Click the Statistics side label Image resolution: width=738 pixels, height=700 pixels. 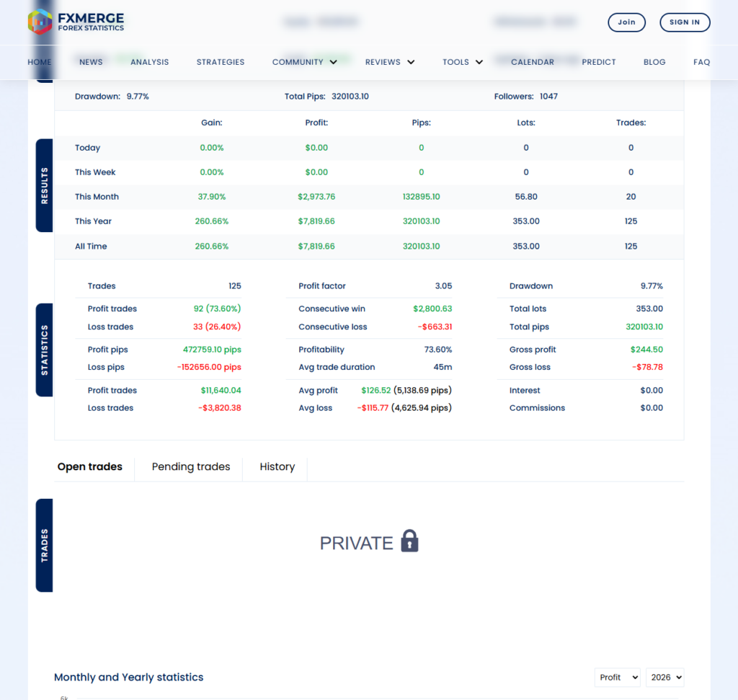[x=44, y=350]
